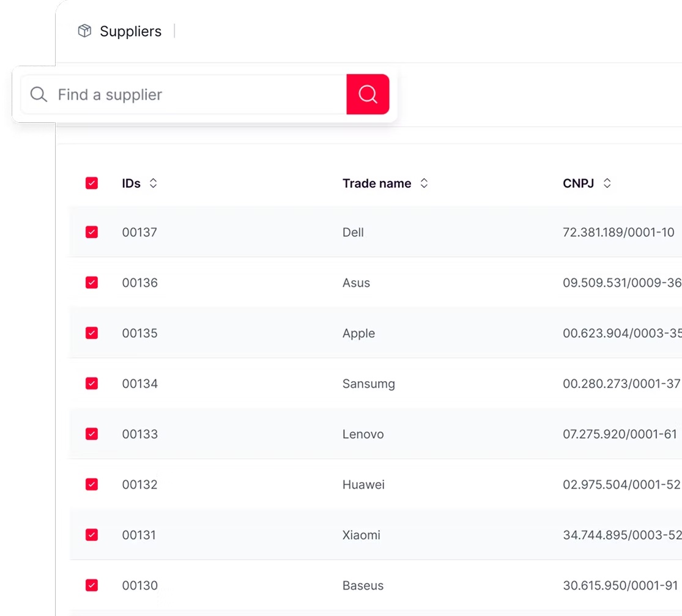Select ID 00131 cell
The image size is (682, 616).
(139, 535)
